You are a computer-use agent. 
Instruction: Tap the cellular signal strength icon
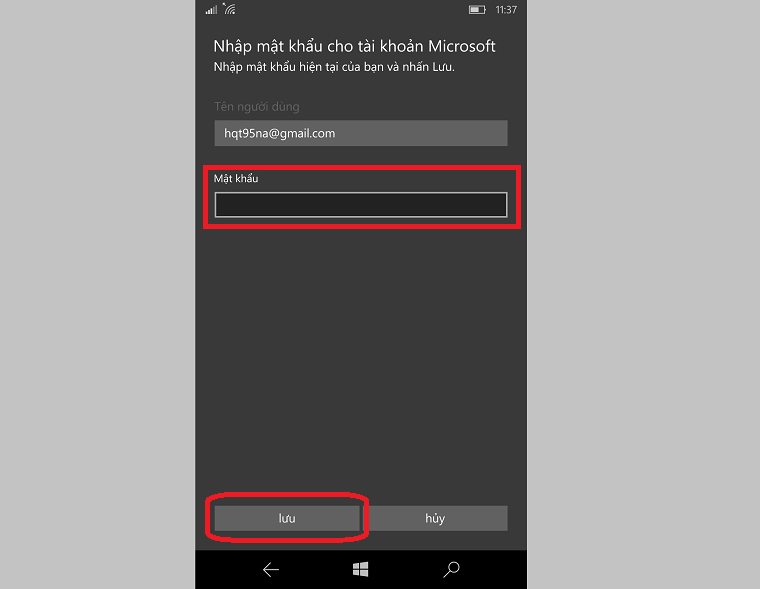[211, 10]
